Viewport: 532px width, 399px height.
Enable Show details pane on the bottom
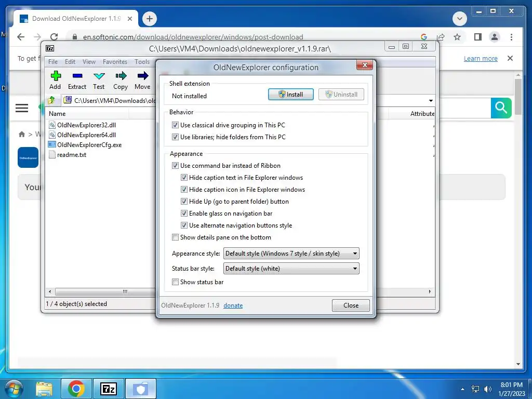(x=175, y=237)
